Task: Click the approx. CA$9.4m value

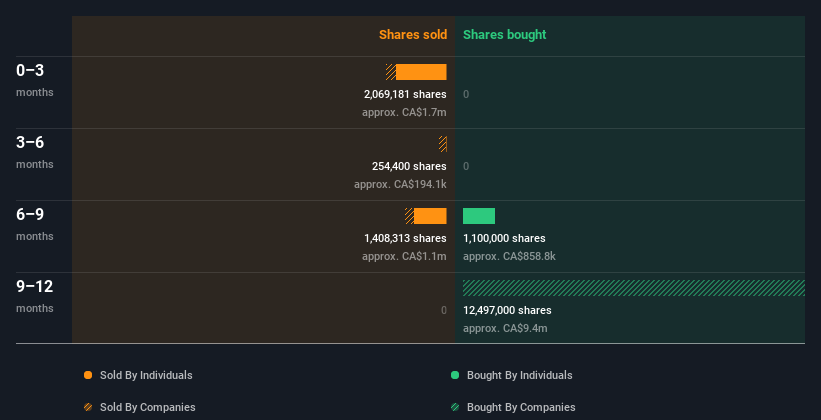Action: [x=505, y=328]
